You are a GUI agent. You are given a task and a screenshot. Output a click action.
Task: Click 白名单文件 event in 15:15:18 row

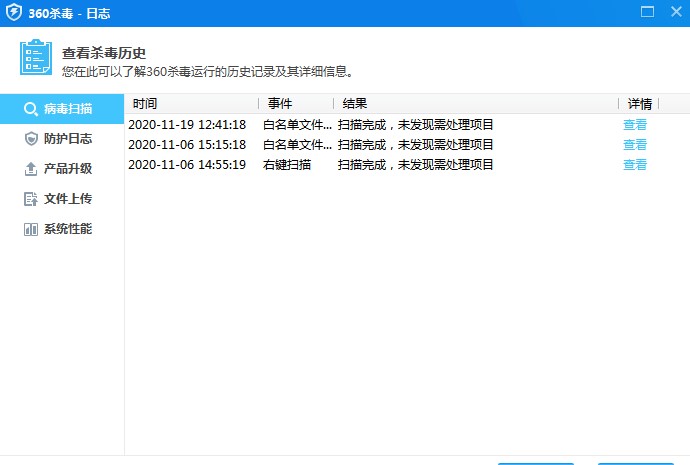[297, 145]
